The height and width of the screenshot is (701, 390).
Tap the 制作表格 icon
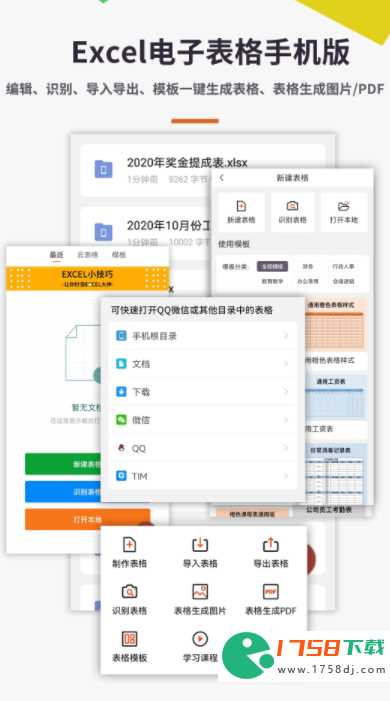tap(129, 545)
